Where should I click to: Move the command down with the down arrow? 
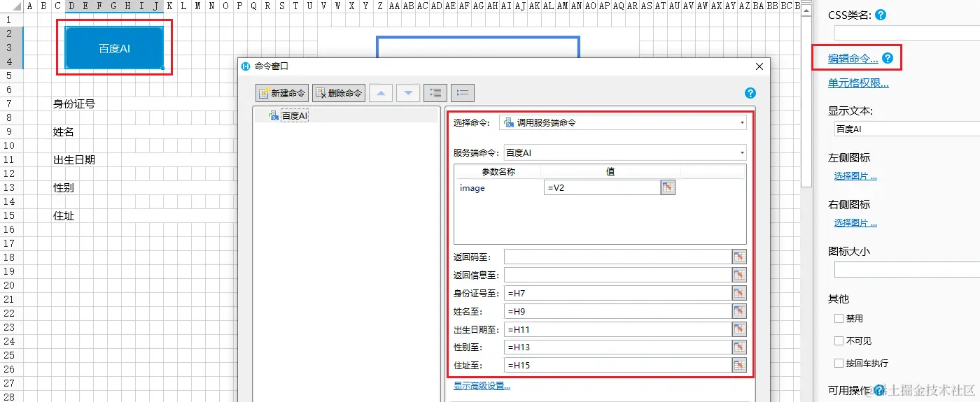pyautogui.click(x=408, y=93)
